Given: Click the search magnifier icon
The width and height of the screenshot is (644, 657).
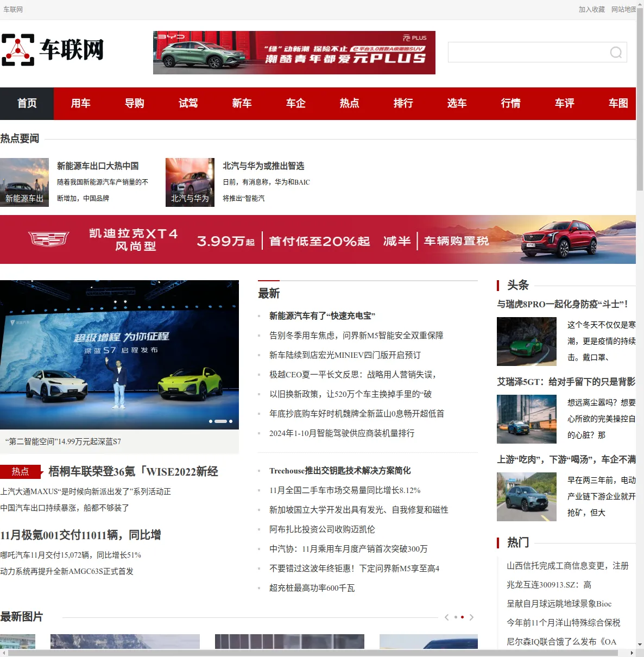Looking at the screenshot, I should pos(616,52).
